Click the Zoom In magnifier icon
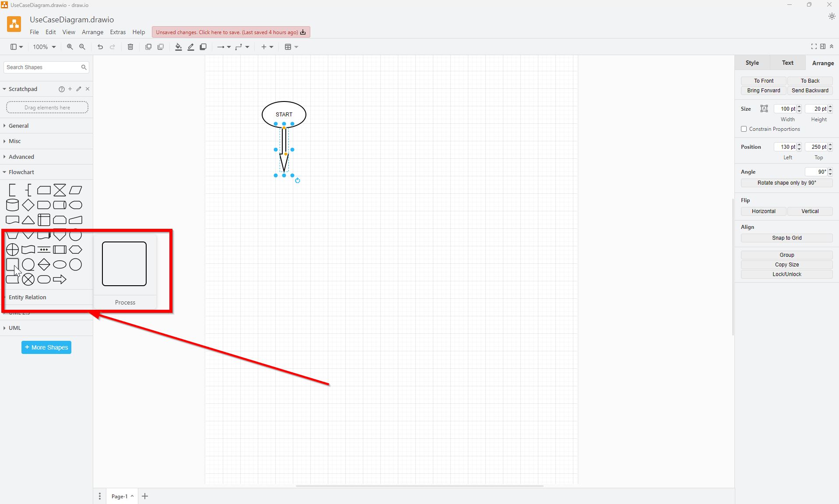839x504 pixels. tap(70, 47)
